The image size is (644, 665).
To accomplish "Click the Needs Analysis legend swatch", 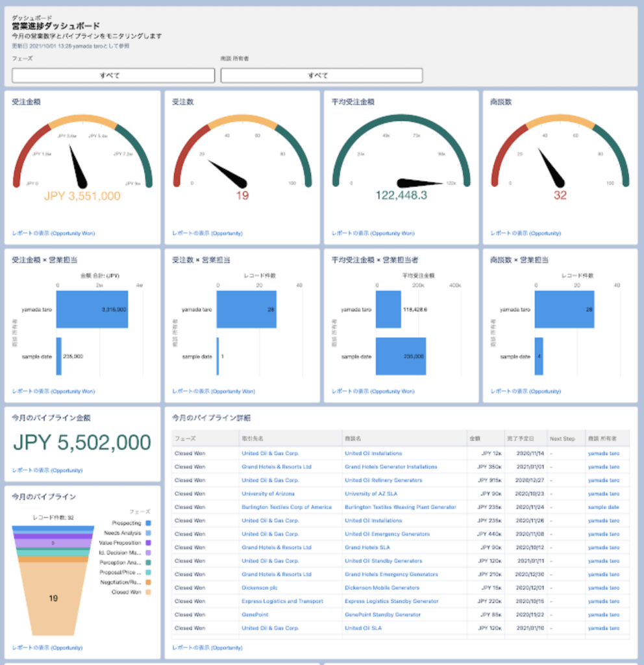I will pyautogui.click(x=149, y=533).
